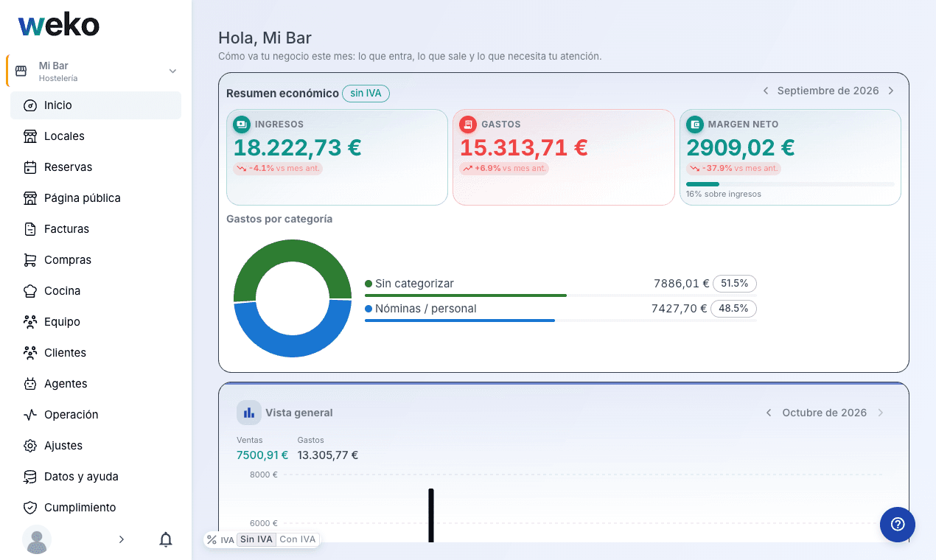This screenshot has width=936, height=560.
Task: Click the -4.1% vs mes ant. badge
Action: click(278, 168)
